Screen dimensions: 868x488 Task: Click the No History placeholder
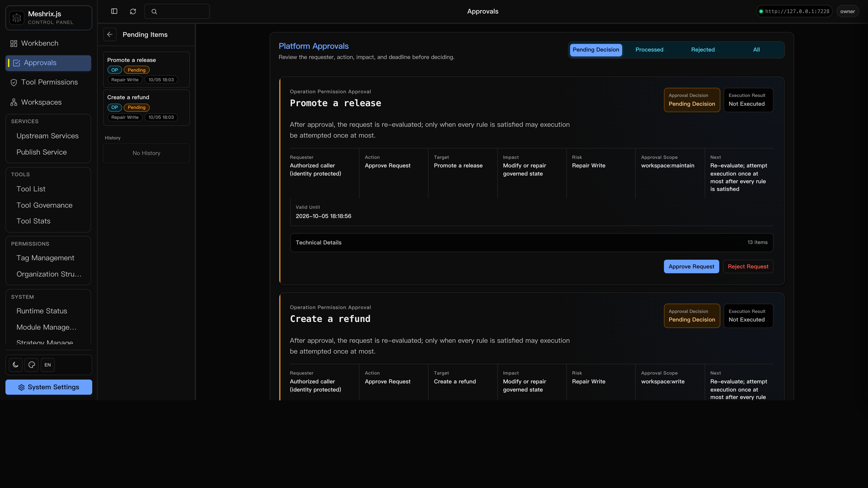(x=146, y=153)
